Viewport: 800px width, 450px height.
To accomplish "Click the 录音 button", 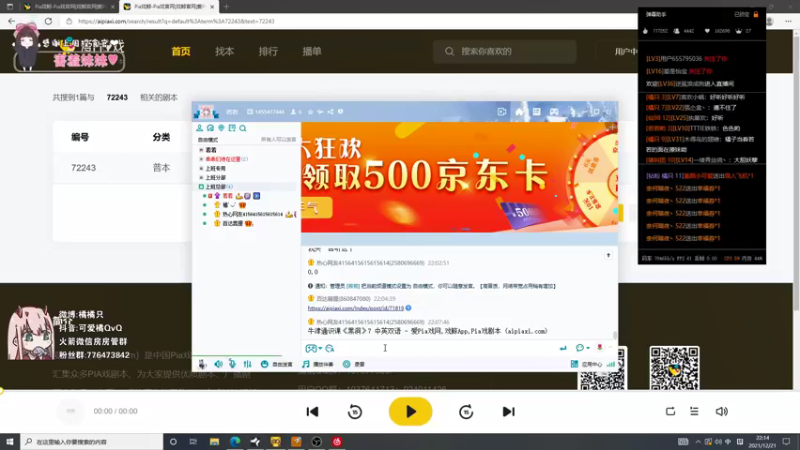I will coord(354,364).
